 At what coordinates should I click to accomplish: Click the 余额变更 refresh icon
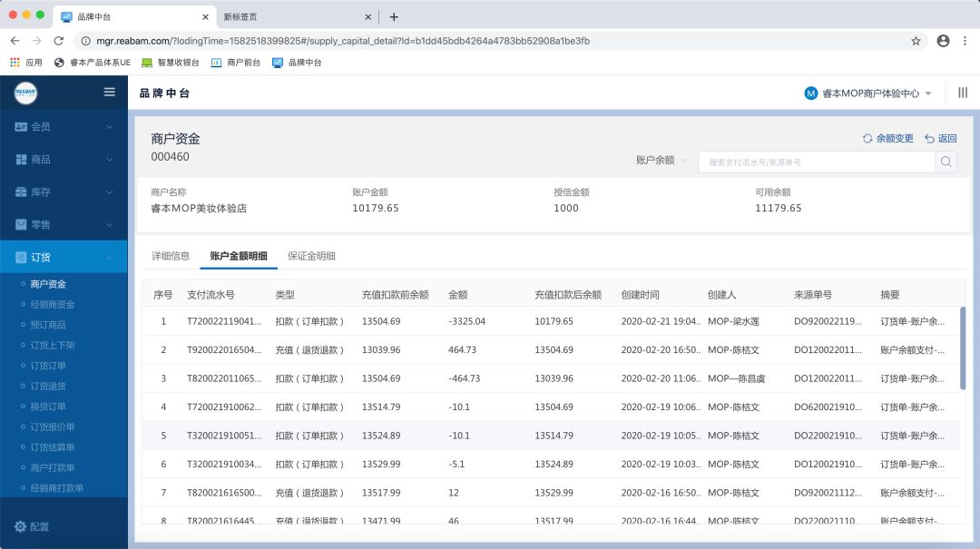pyautogui.click(x=867, y=138)
